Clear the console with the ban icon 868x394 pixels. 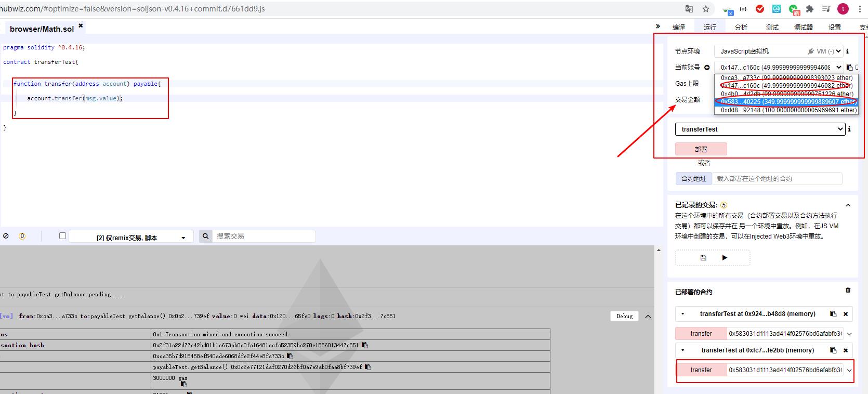pyautogui.click(x=6, y=235)
